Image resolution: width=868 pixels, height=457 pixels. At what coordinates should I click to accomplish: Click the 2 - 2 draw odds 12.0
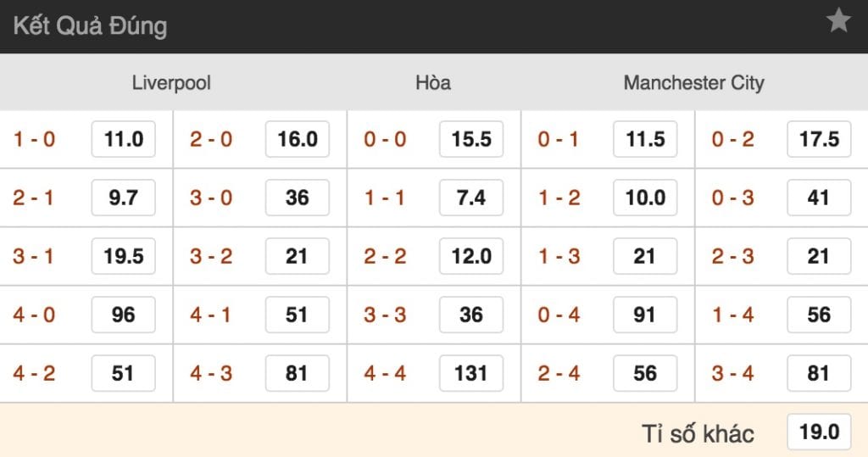click(x=471, y=256)
